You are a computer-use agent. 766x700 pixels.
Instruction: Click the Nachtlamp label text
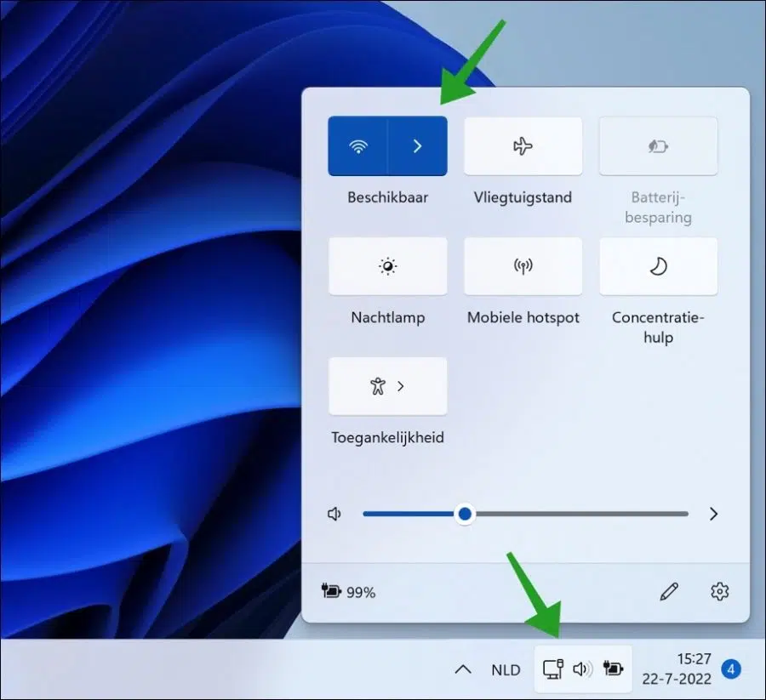pyautogui.click(x=388, y=317)
